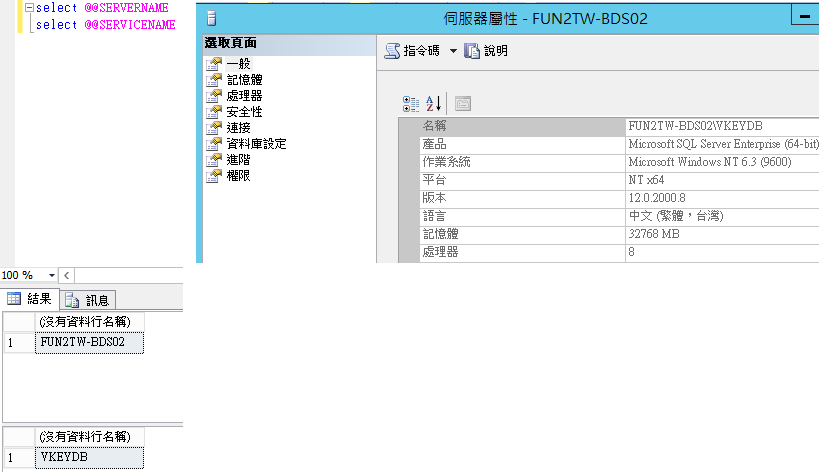This screenshot has width=819, height=472.
Task: Select the 進階 page
Action: point(239,160)
